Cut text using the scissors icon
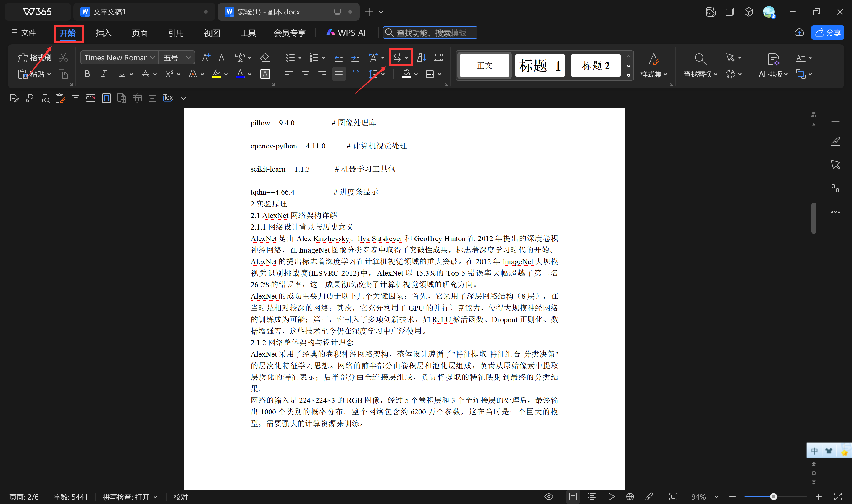This screenshot has height=504, width=852. tap(63, 57)
